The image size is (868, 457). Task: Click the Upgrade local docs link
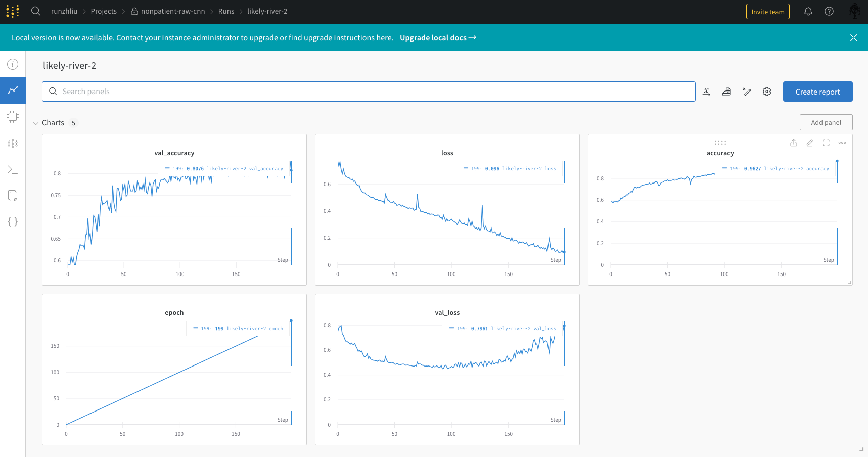438,38
